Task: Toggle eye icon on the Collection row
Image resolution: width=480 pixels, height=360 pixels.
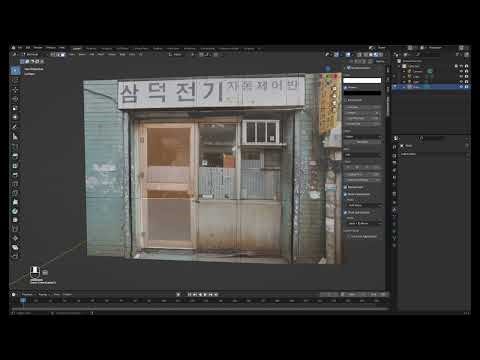Action: click(x=462, y=66)
